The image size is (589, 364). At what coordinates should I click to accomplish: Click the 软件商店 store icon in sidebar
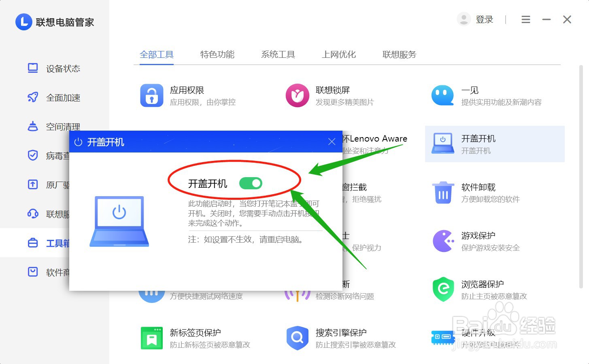click(x=33, y=272)
